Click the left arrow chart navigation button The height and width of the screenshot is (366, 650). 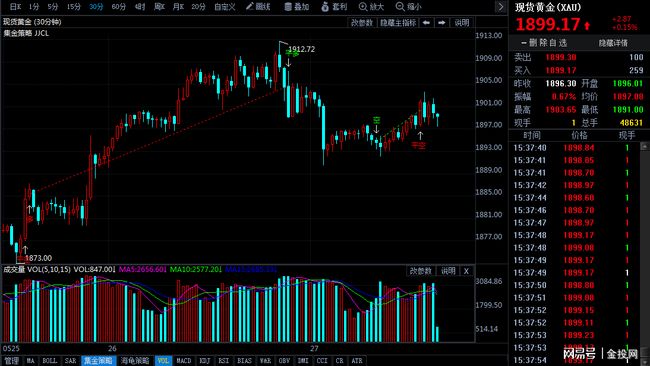[426, 22]
